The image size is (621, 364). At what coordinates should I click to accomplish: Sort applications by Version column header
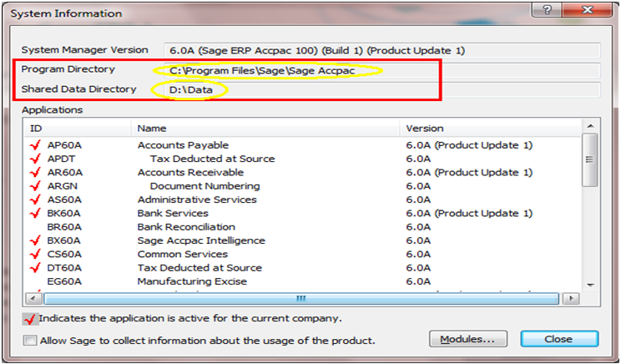490,129
